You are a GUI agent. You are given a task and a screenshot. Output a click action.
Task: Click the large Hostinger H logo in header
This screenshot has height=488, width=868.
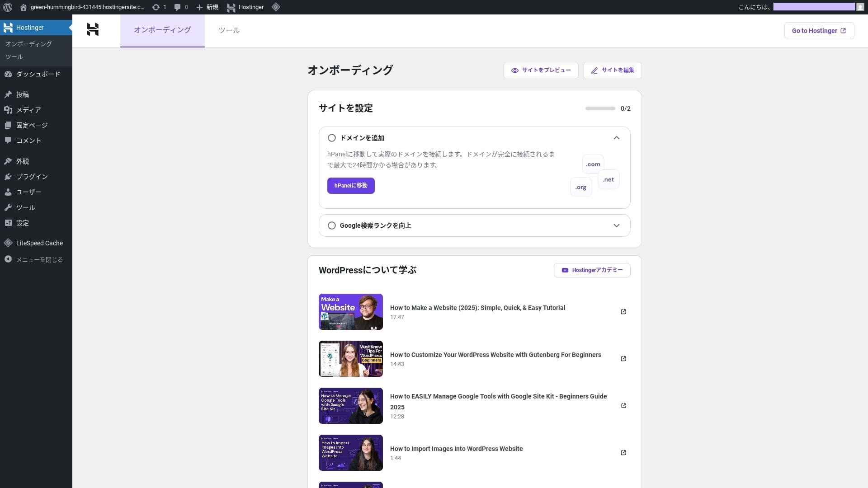pos(93,30)
